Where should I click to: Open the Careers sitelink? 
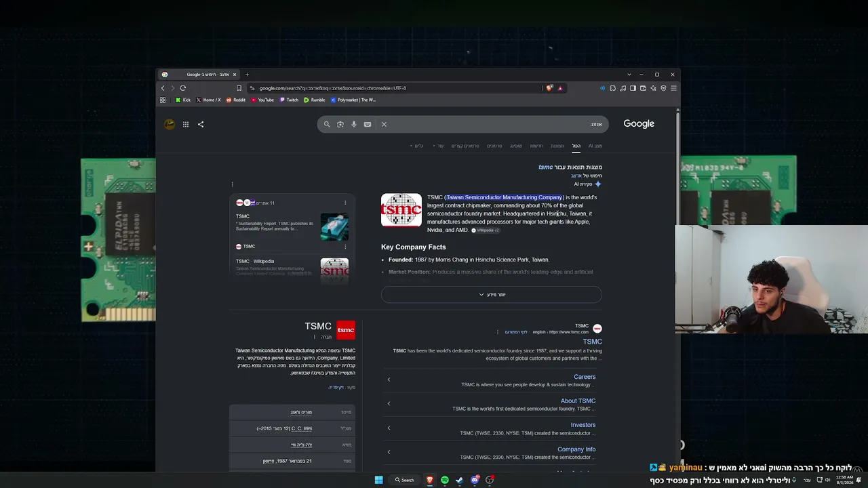585,377
